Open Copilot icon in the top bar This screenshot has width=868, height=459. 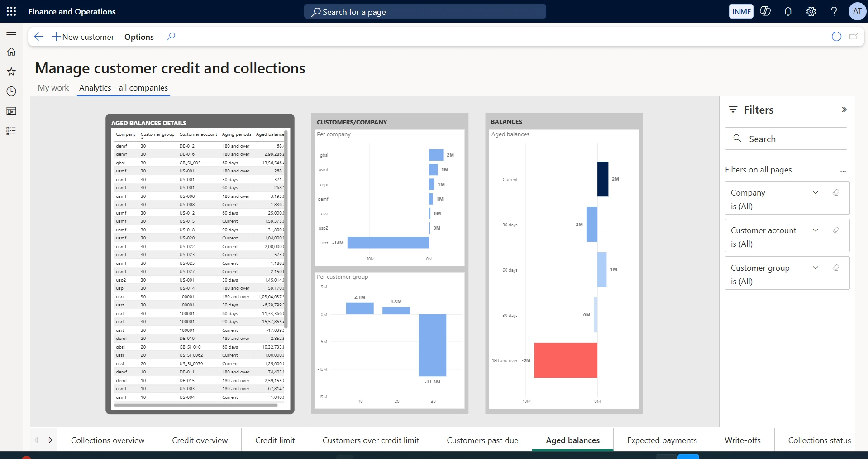pyautogui.click(x=765, y=11)
